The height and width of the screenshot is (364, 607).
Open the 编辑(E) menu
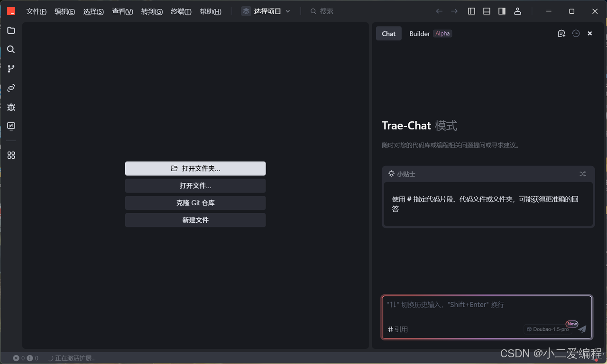[x=64, y=11]
